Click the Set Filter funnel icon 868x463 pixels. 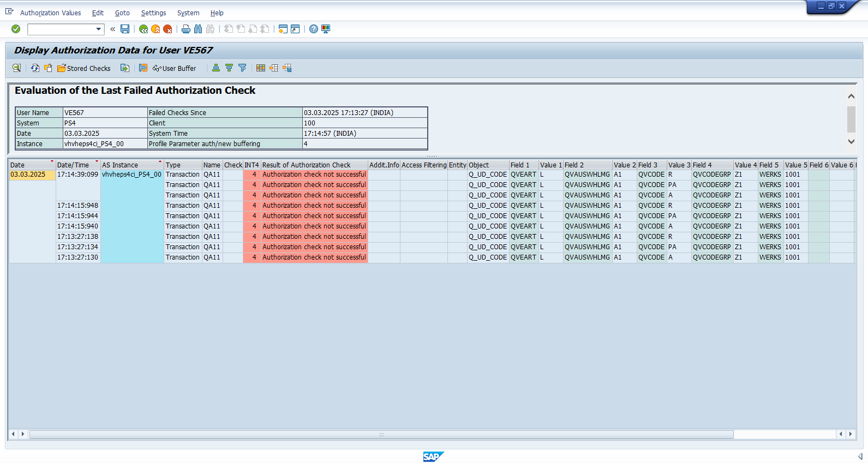(x=242, y=68)
